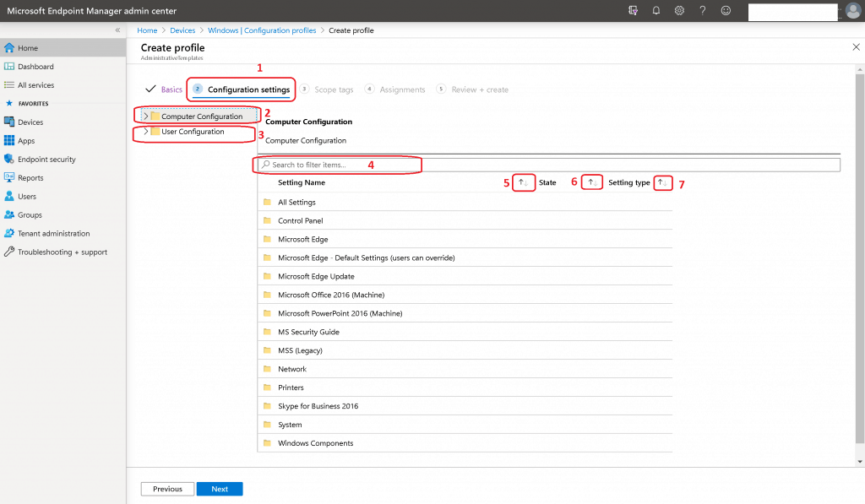Navigate to Devices via the breadcrumb
Viewport: 865px width, 504px height.
(x=182, y=30)
